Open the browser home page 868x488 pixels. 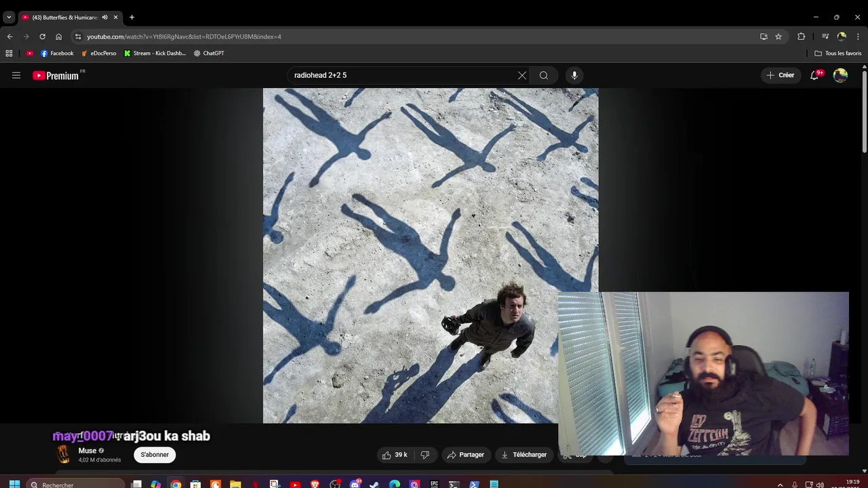pos(58,37)
